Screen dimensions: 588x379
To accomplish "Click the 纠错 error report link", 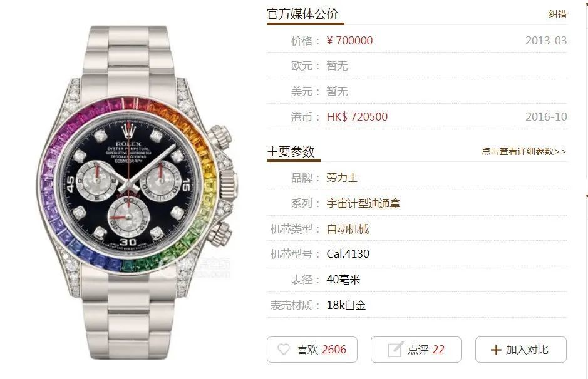I will [557, 14].
